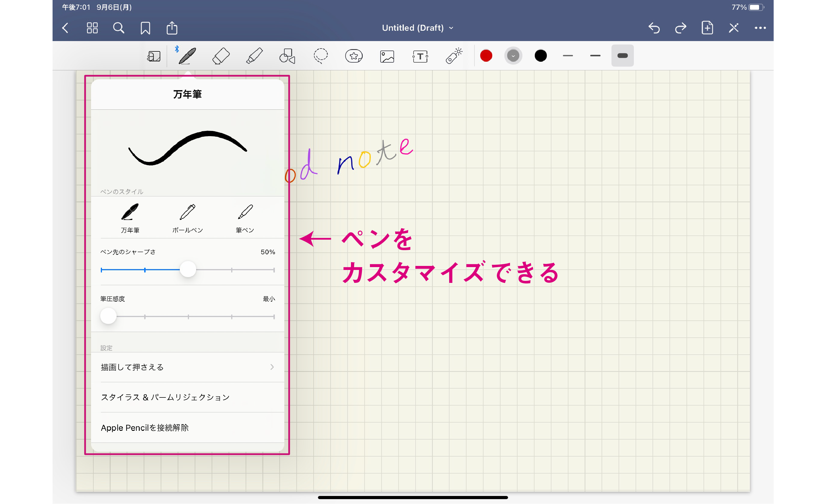Click the 50% sharpness value
This screenshot has height=504, width=826.
268,252
